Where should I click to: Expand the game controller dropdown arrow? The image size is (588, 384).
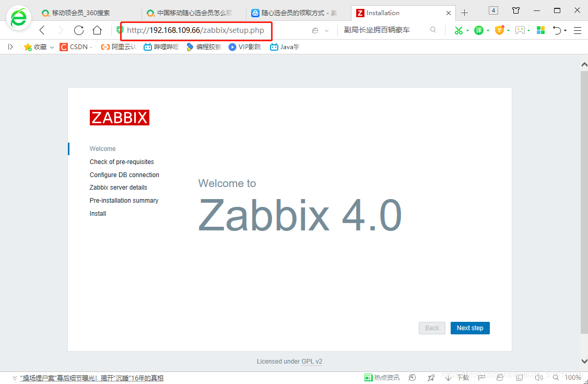(529, 30)
